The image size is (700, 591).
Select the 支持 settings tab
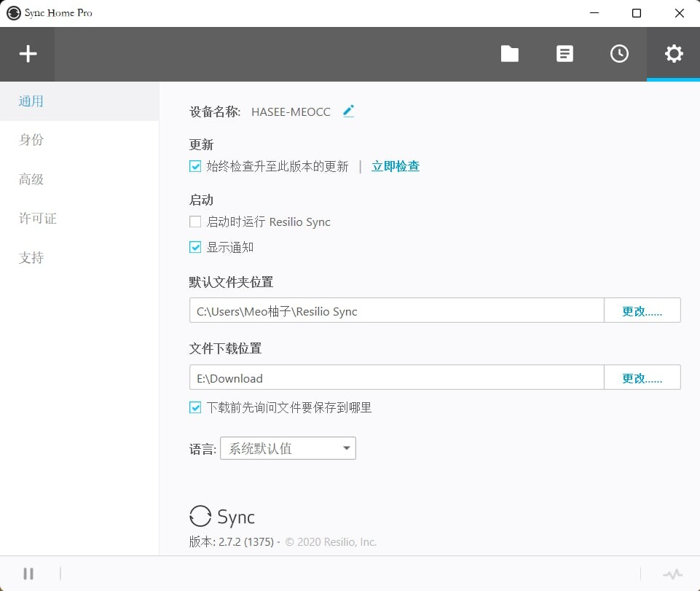(79, 258)
